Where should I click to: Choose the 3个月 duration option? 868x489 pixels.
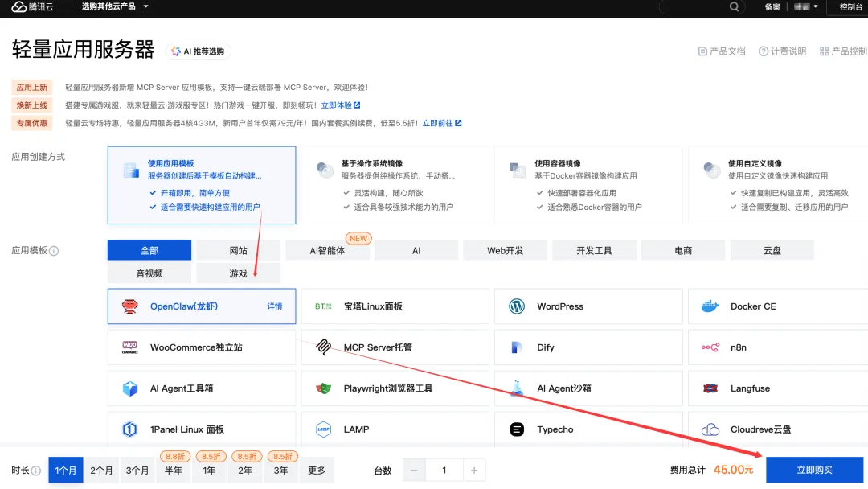(x=137, y=471)
